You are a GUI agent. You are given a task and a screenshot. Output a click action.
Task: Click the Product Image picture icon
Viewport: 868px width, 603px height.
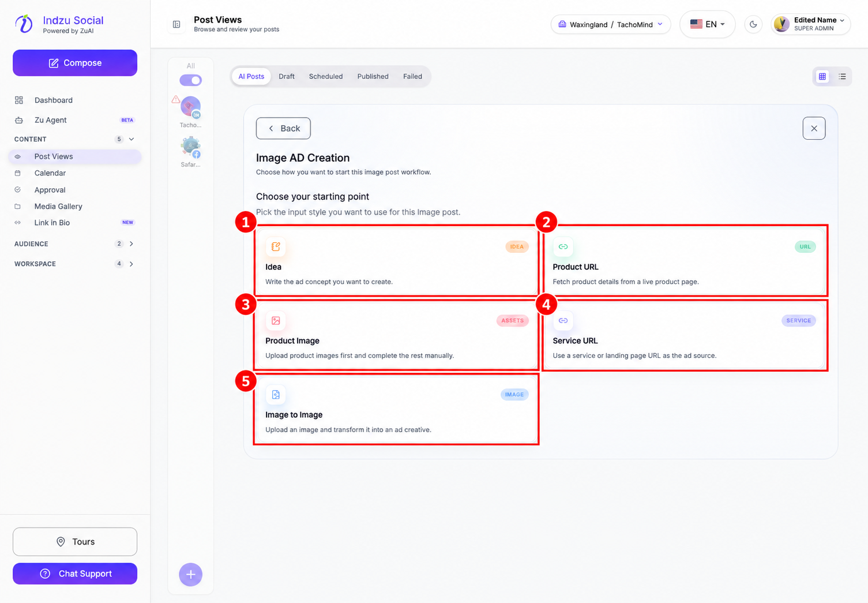pos(276,320)
